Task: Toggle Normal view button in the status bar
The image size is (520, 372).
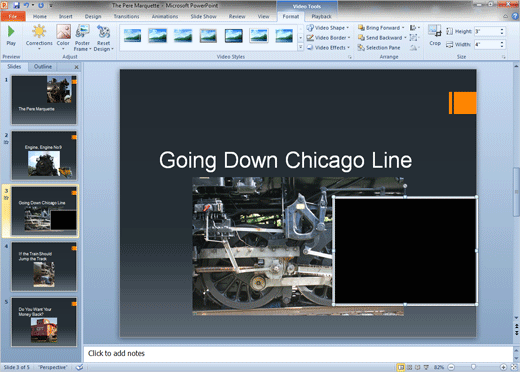Action: 401,367
